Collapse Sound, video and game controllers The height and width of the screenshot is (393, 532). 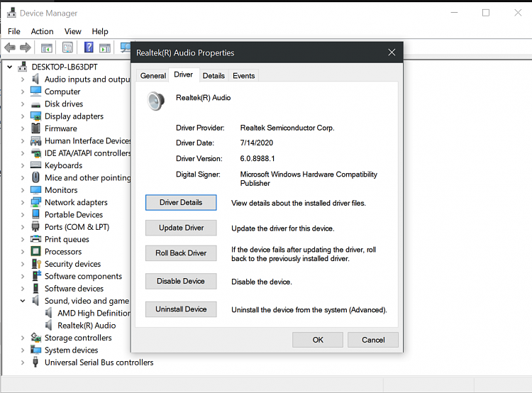(23, 301)
